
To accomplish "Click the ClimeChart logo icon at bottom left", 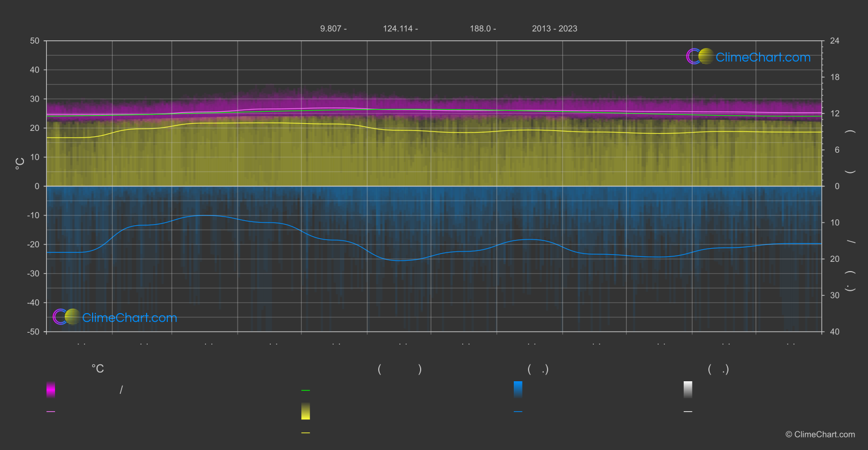I will (66, 317).
